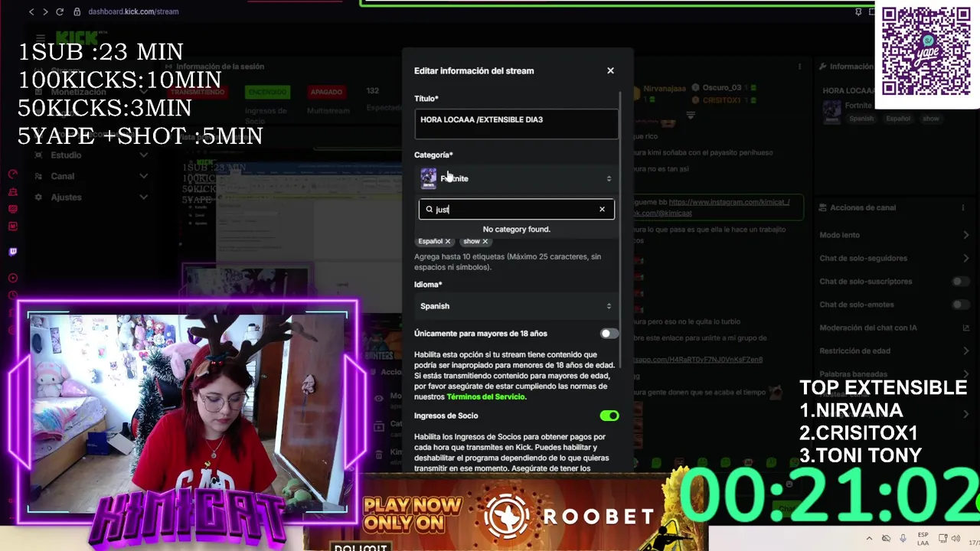Click the Spanish tag in stream info panel
980x551 pixels.
click(861, 119)
